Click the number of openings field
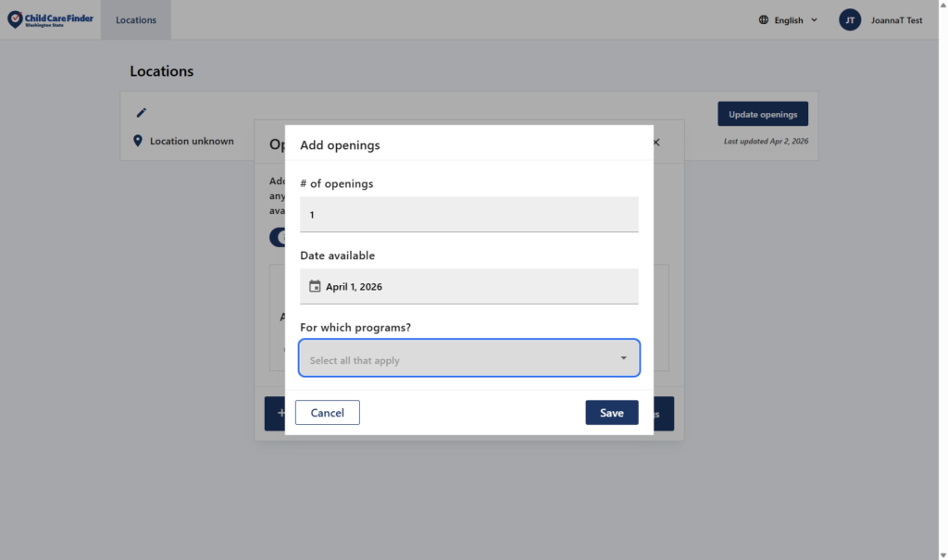Viewport: 948px width, 560px height. pos(468,215)
